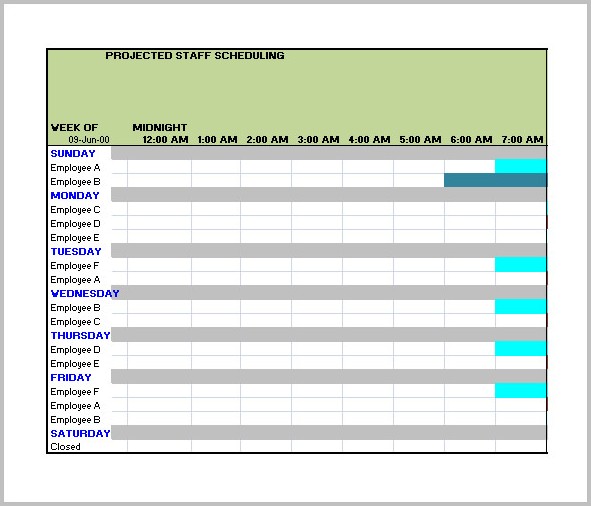Click Employee C under WEDNESDAY
This screenshot has height=506, width=591.
(75, 322)
